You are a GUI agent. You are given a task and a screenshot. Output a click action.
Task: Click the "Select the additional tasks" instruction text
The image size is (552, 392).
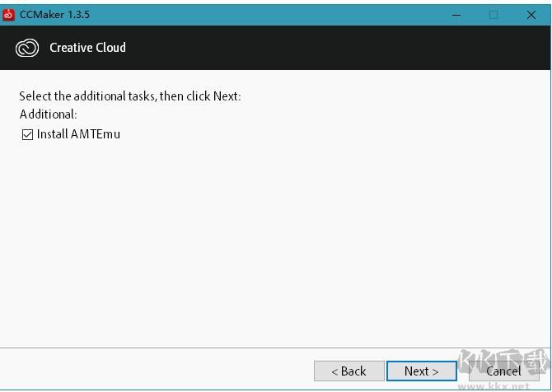[x=129, y=96]
